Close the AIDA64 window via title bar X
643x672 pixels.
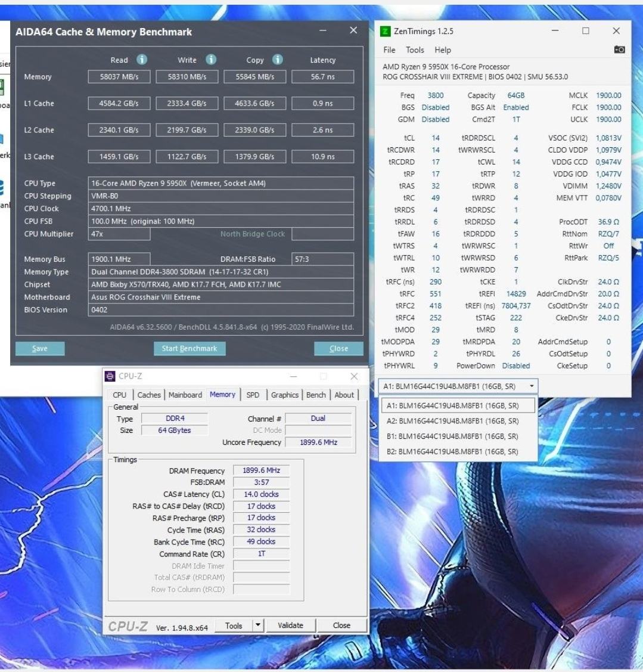click(x=353, y=30)
